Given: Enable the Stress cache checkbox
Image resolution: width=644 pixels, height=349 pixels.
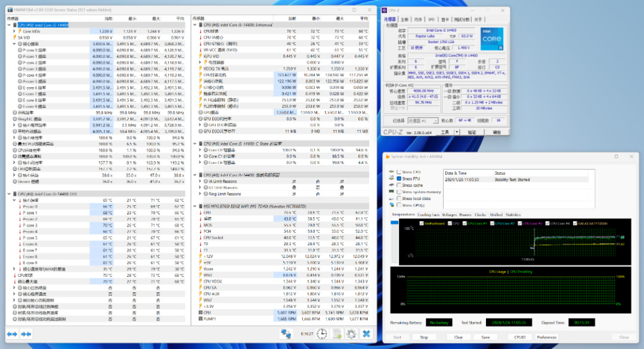Looking at the screenshot, I should pos(399,185).
